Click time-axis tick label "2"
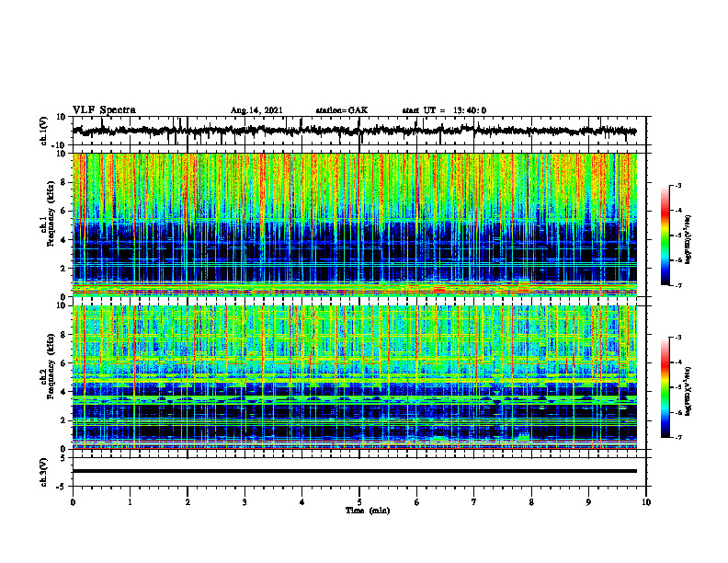This screenshot has width=728, height=563. click(188, 502)
